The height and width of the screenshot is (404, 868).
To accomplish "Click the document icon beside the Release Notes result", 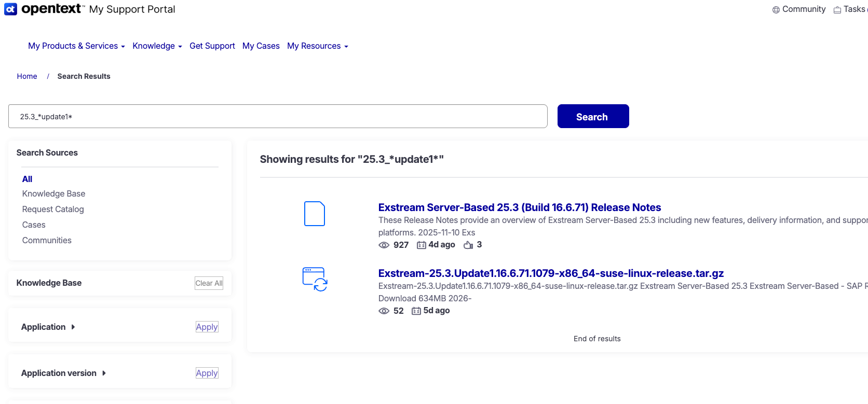I will pos(315,214).
